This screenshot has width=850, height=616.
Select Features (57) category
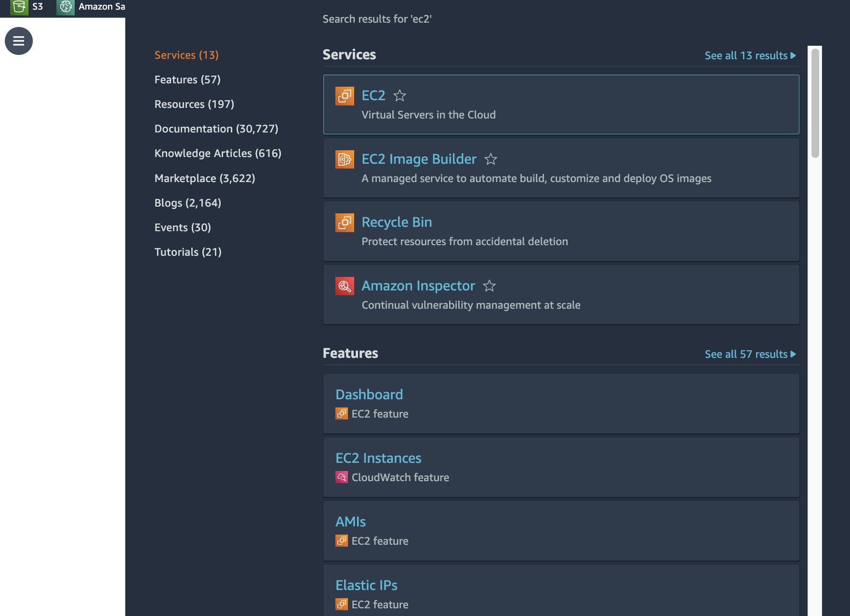click(187, 79)
